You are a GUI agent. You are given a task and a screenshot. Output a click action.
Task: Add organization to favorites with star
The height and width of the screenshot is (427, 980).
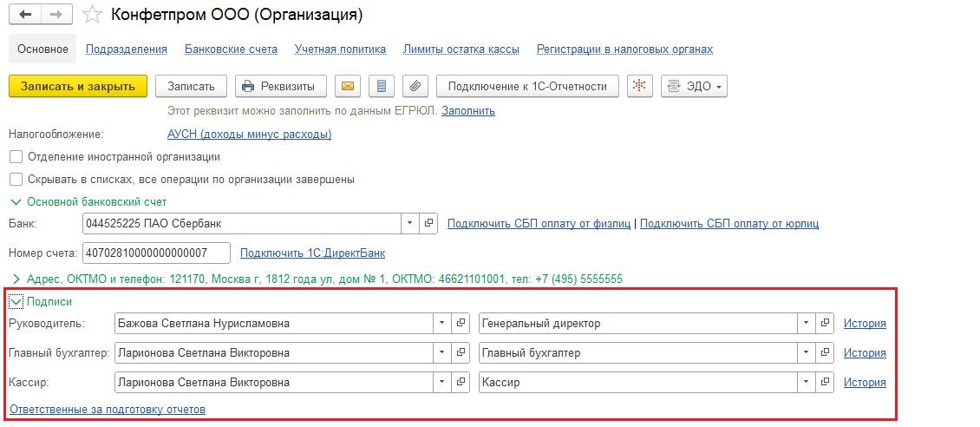(91, 16)
